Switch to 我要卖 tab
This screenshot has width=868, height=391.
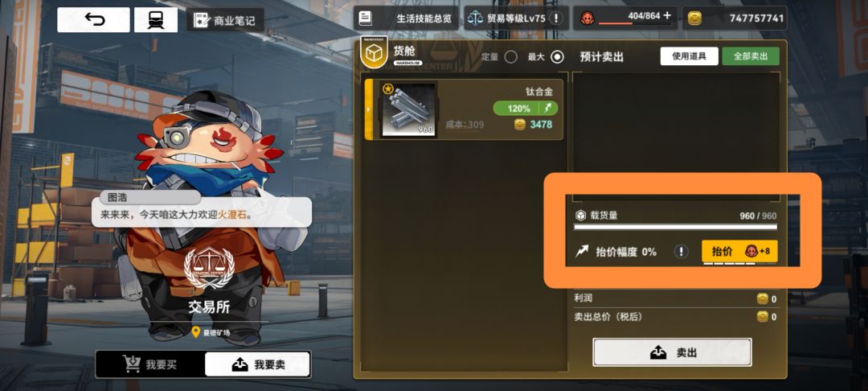257,364
